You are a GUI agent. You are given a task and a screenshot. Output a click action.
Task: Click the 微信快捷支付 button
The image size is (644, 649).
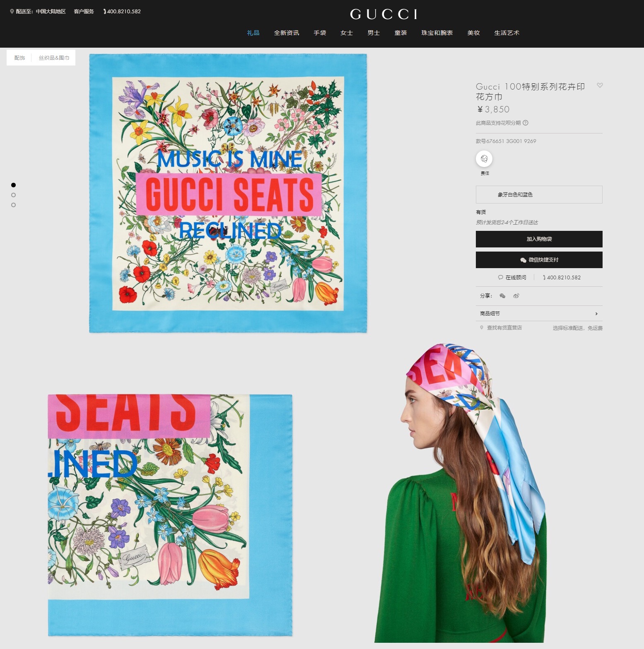tap(539, 260)
